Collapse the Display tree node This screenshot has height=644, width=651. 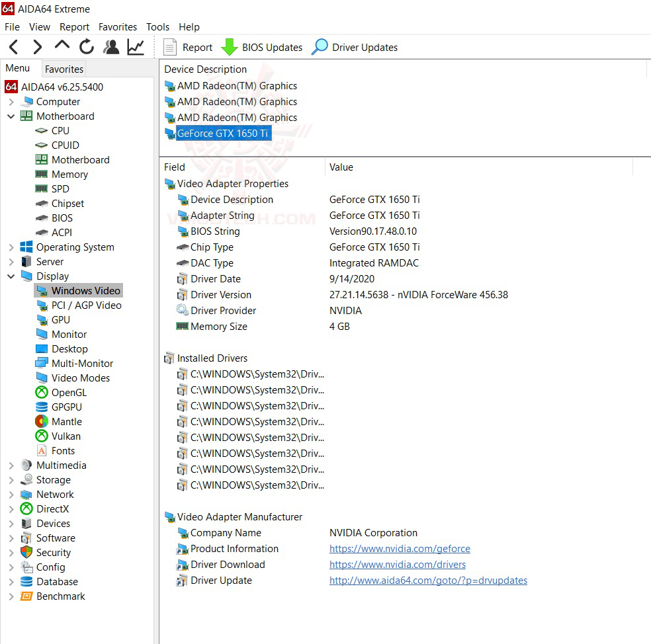[11, 276]
